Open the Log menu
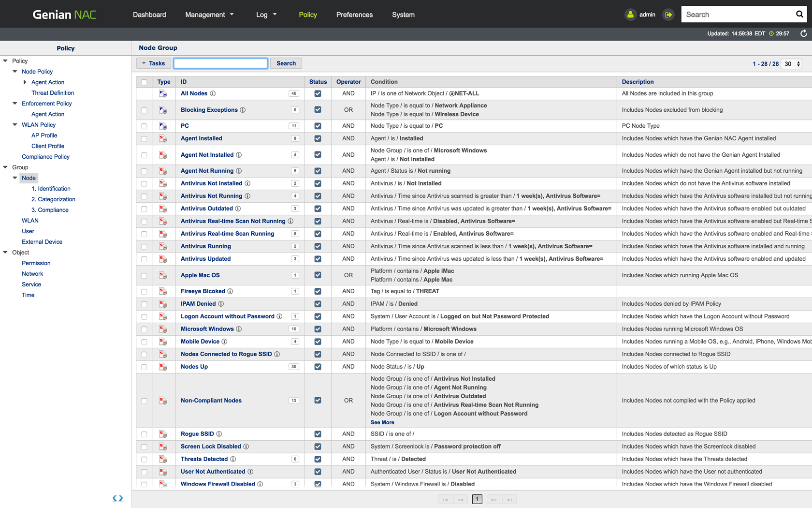The height and width of the screenshot is (508, 812). tap(266, 15)
